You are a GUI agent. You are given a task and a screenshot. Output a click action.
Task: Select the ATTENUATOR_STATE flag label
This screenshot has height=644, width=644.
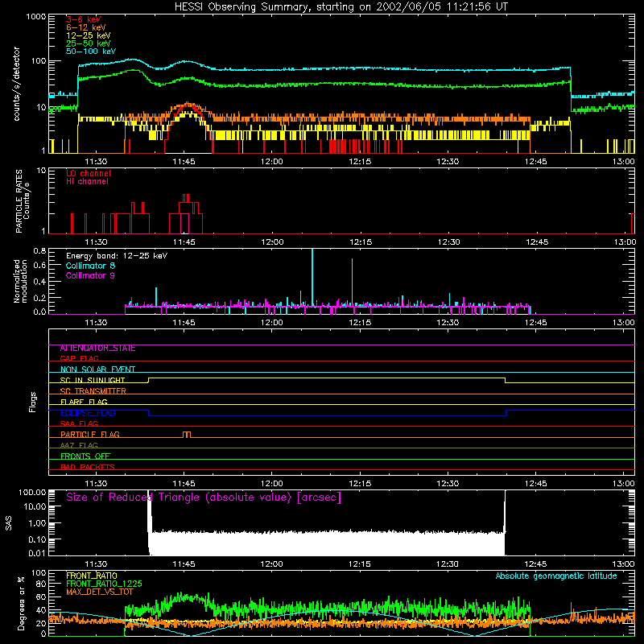[97, 349]
